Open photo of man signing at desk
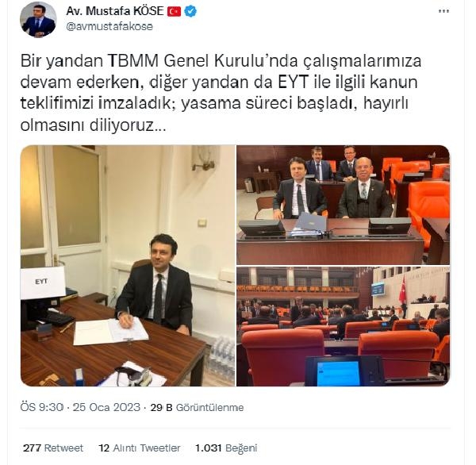Screen dimensions: 476x465 128,266
